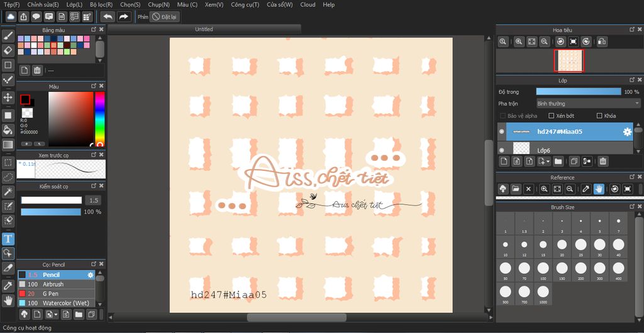Screen dimensions: 644x333
Task: Open the Help menu
Action: pyautogui.click(x=328, y=4)
